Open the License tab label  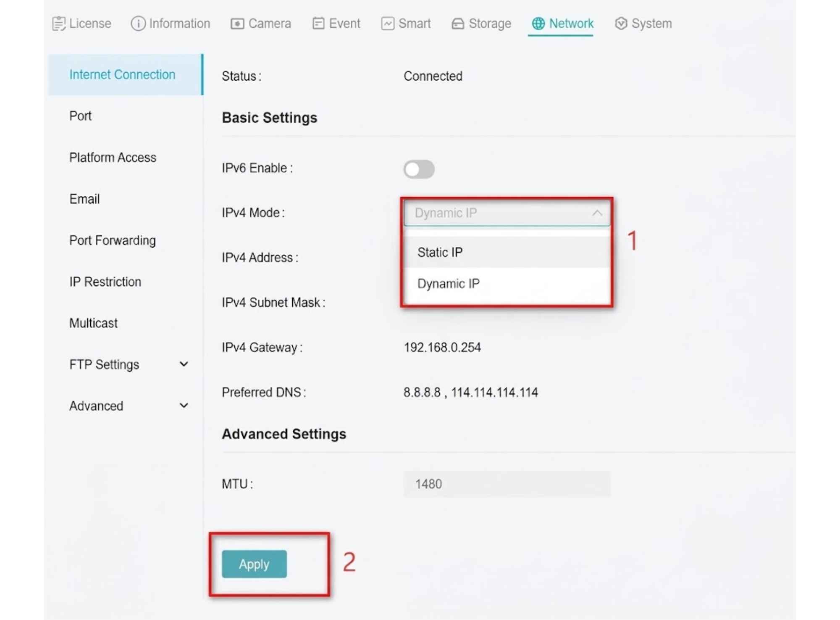click(90, 24)
